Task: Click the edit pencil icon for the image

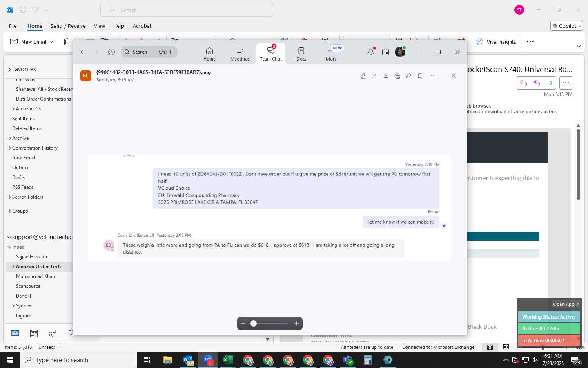Action: 363,76
